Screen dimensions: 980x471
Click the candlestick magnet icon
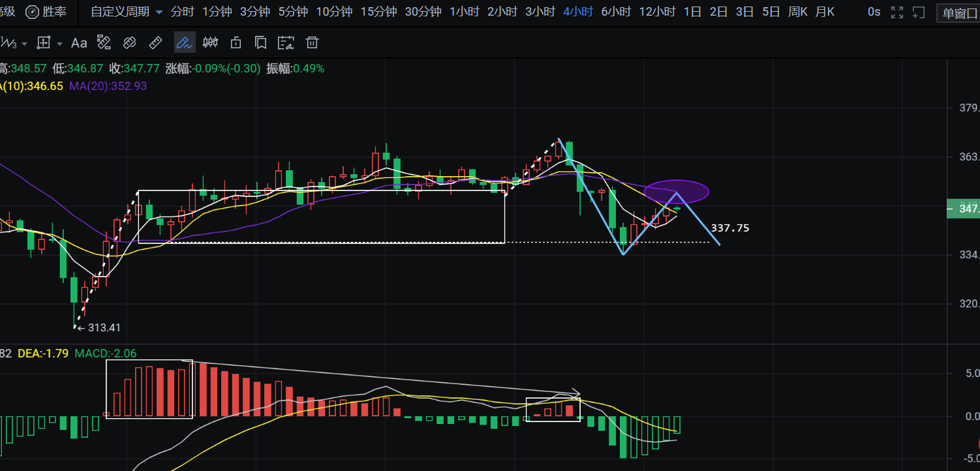point(210,43)
